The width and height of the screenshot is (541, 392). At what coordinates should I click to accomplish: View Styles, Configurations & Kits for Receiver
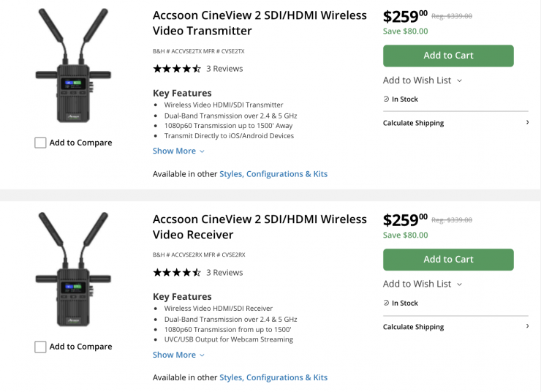(x=273, y=378)
